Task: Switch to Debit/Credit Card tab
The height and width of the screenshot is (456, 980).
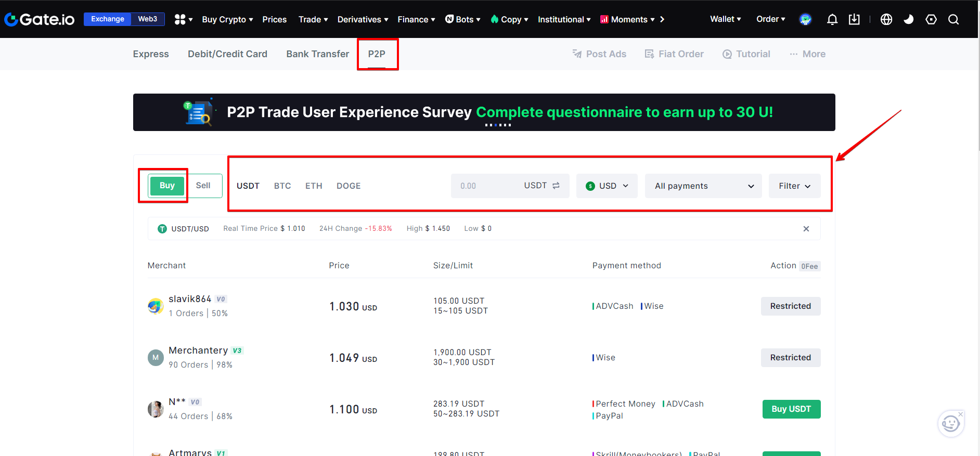Action: (227, 54)
